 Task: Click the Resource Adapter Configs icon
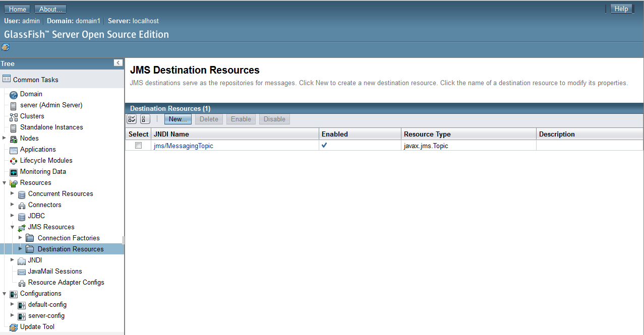22,283
